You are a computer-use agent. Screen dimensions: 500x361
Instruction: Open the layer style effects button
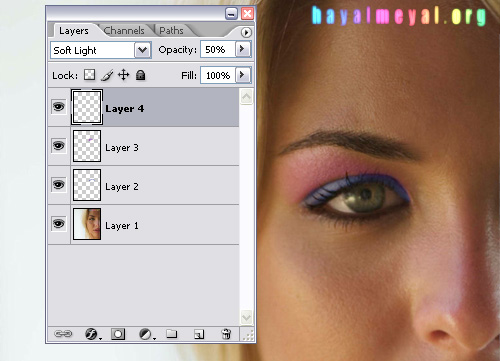(92, 334)
